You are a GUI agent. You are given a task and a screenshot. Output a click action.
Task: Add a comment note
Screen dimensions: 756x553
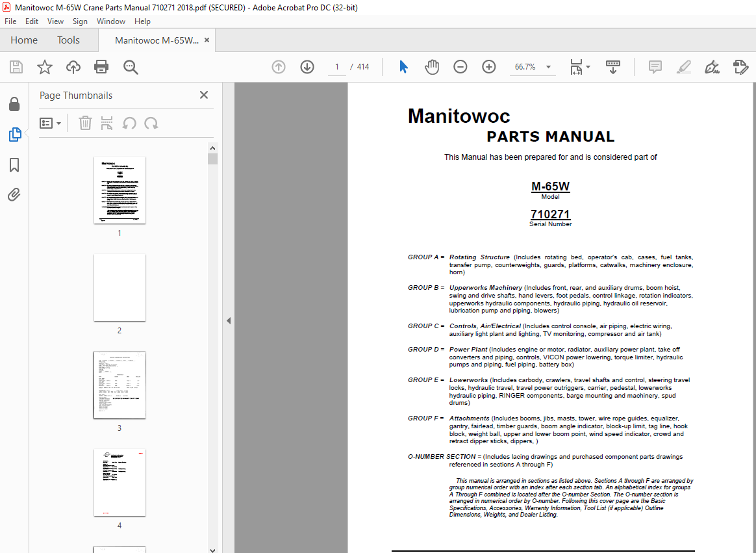[x=655, y=66]
